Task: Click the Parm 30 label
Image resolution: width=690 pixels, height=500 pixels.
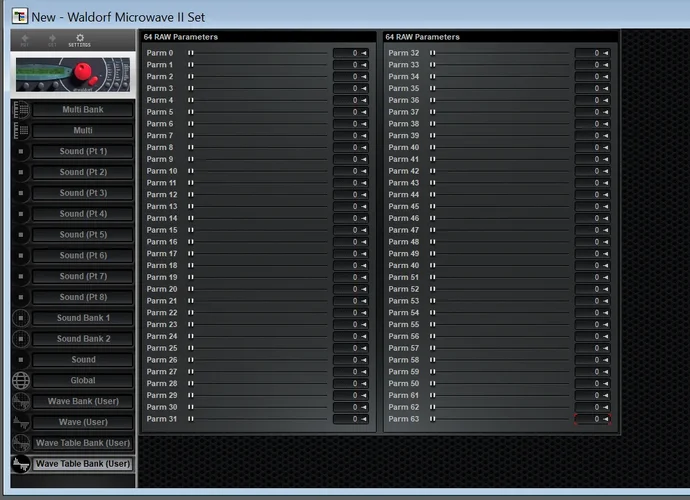Action: (162, 407)
